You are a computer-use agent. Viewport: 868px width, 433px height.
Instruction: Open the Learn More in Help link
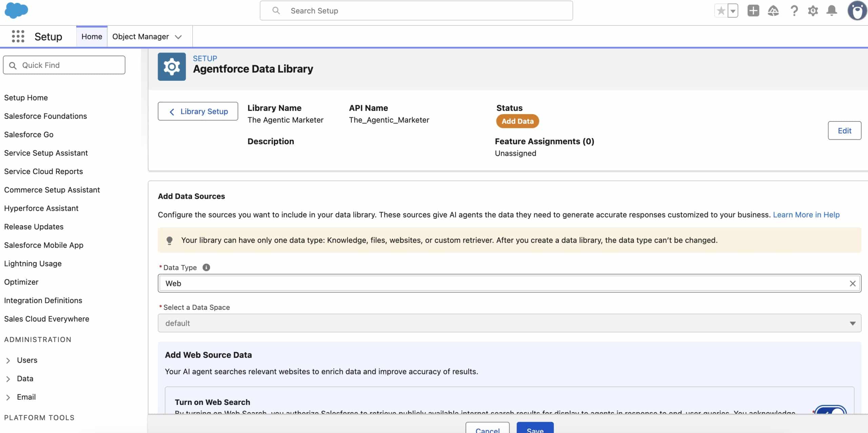coord(806,215)
